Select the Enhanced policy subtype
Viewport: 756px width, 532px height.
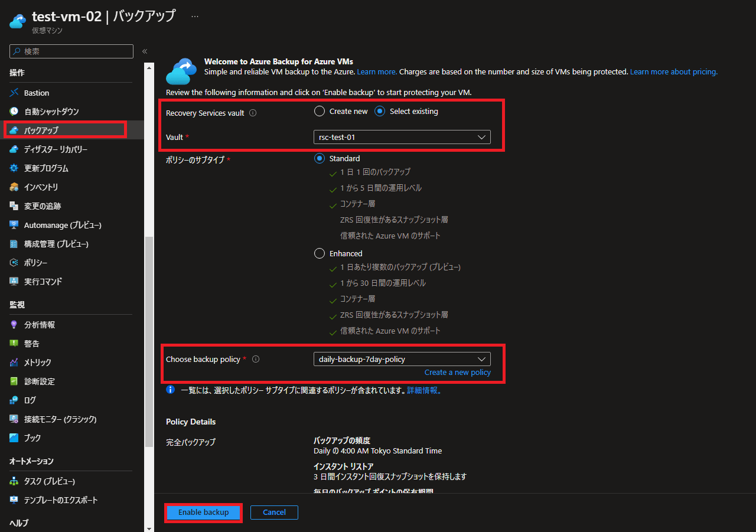[320, 253]
